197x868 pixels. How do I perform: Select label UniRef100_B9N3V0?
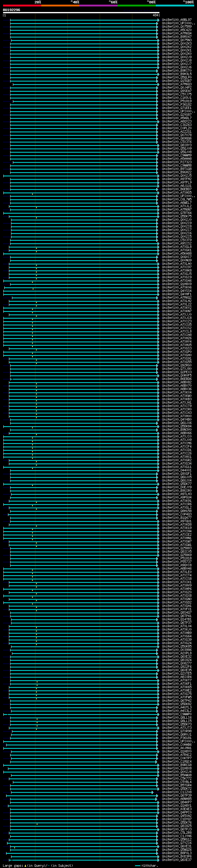pos(177,430)
